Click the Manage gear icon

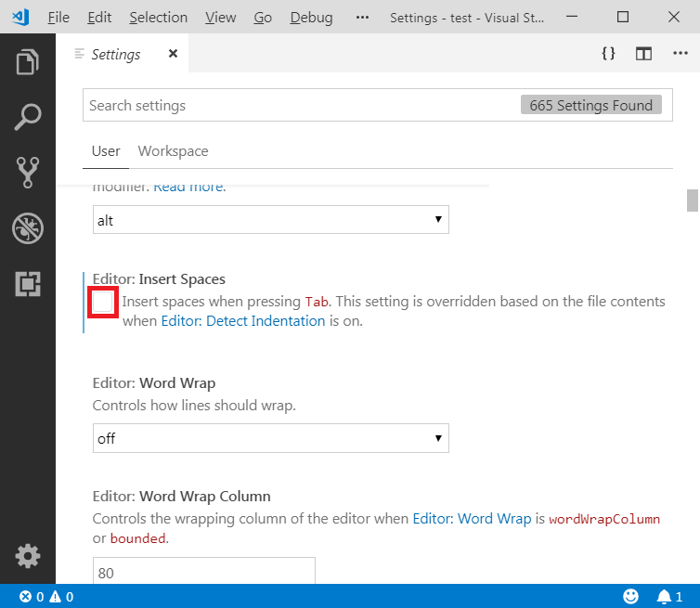click(x=28, y=556)
